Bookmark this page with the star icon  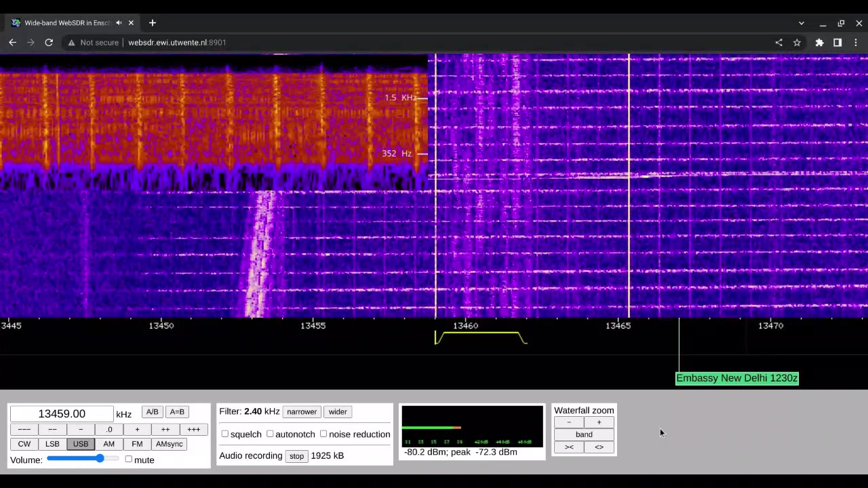[x=797, y=42]
